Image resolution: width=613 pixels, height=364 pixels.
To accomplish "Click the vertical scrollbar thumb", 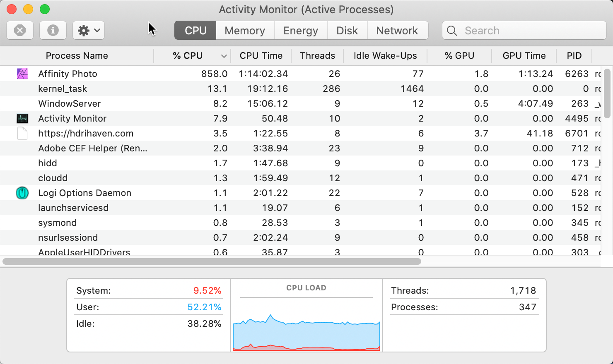I will (607, 93).
